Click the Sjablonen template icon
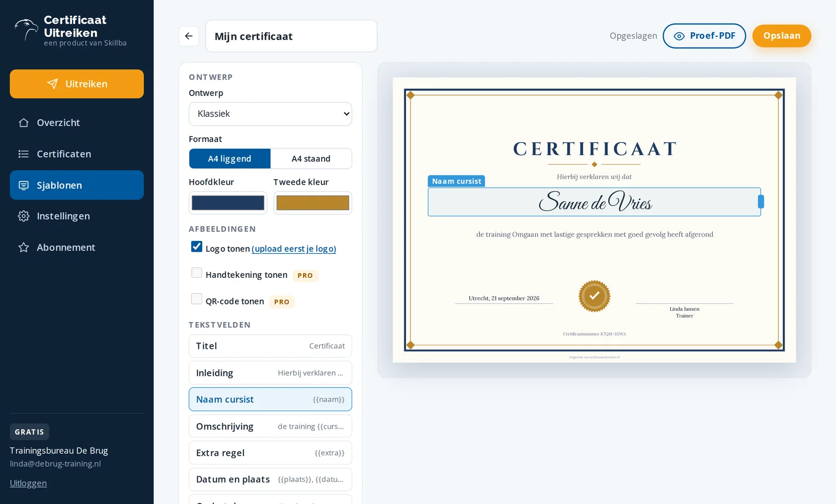Screen dimensions: 836x504 (x=24, y=185)
